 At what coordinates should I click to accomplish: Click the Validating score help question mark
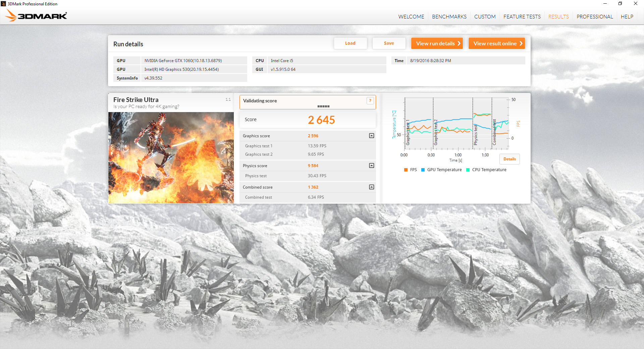click(x=370, y=101)
